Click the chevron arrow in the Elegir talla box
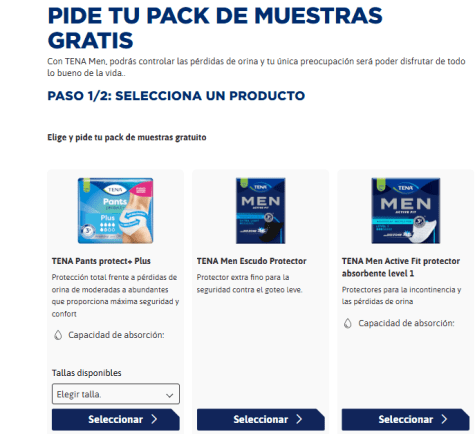 170,395
